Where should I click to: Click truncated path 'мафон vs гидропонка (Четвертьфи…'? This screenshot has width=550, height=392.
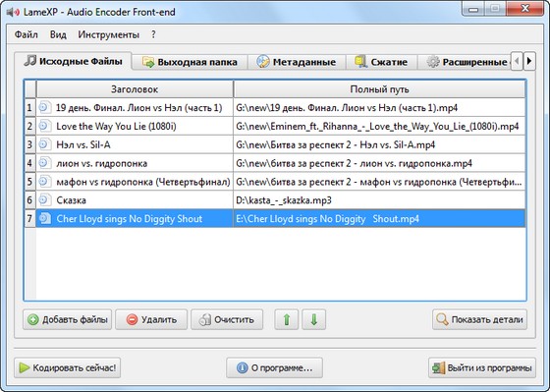tap(379, 182)
